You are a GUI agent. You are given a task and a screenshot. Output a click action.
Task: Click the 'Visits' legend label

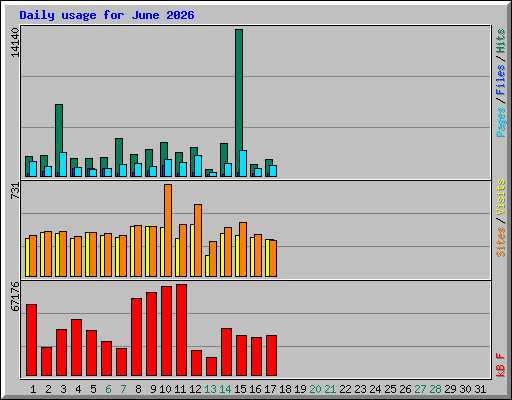[x=501, y=197]
